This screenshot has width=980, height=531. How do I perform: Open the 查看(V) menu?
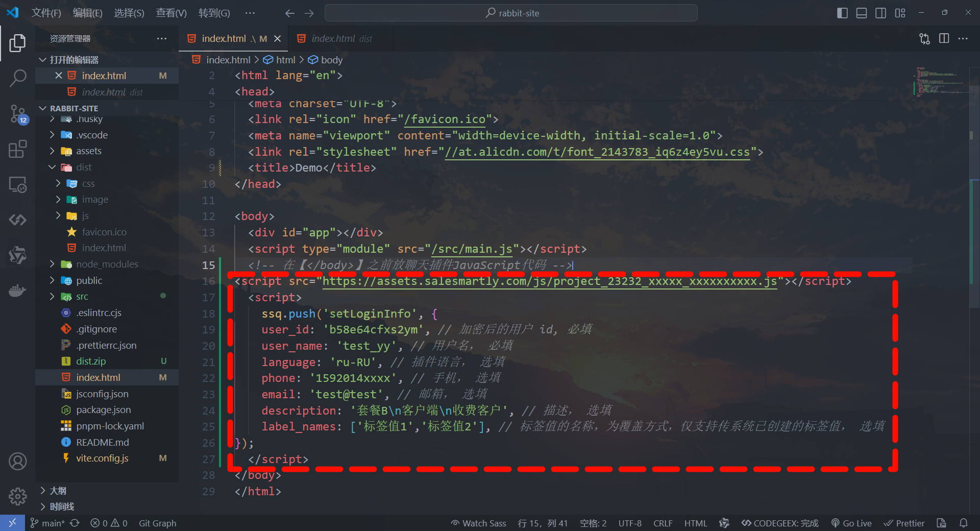tap(171, 13)
